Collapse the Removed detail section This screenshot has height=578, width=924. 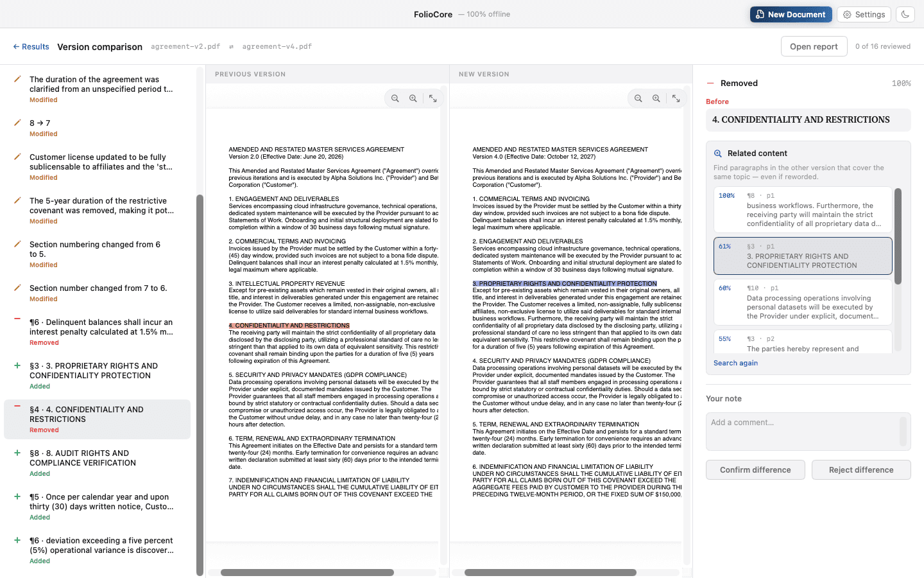pos(710,83)
